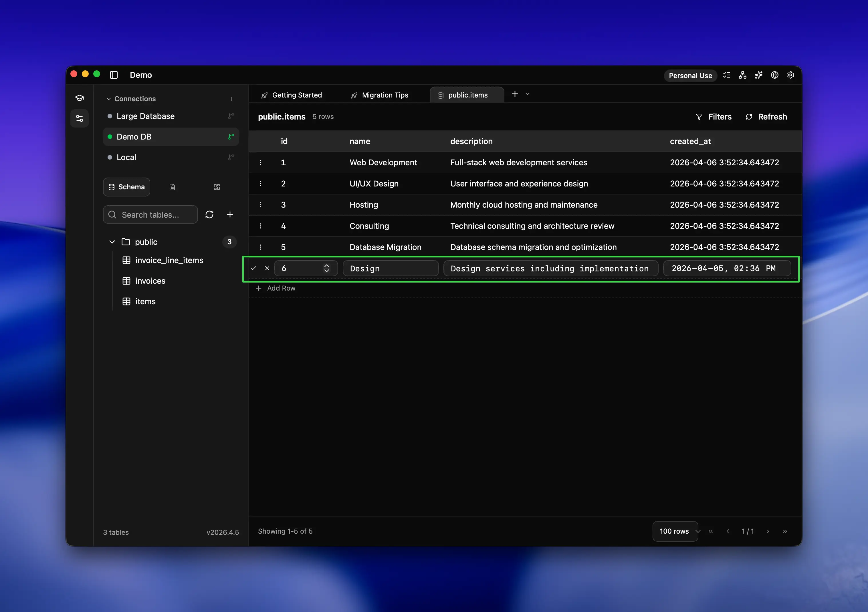Image resolution: width=868 pixels, height=612 pixels.
Task: Confirm new row with the checkmark
Action: 253,268
